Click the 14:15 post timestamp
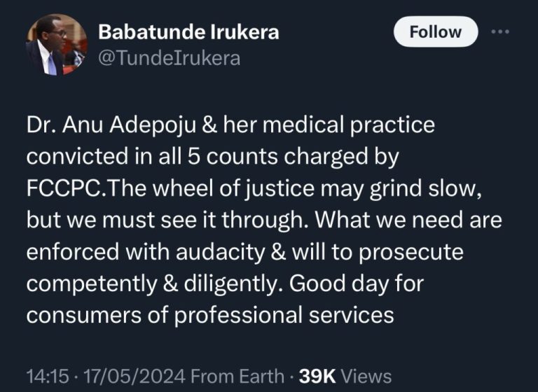The width and height of the screenshot is (538, 392). tap(45, 375)
